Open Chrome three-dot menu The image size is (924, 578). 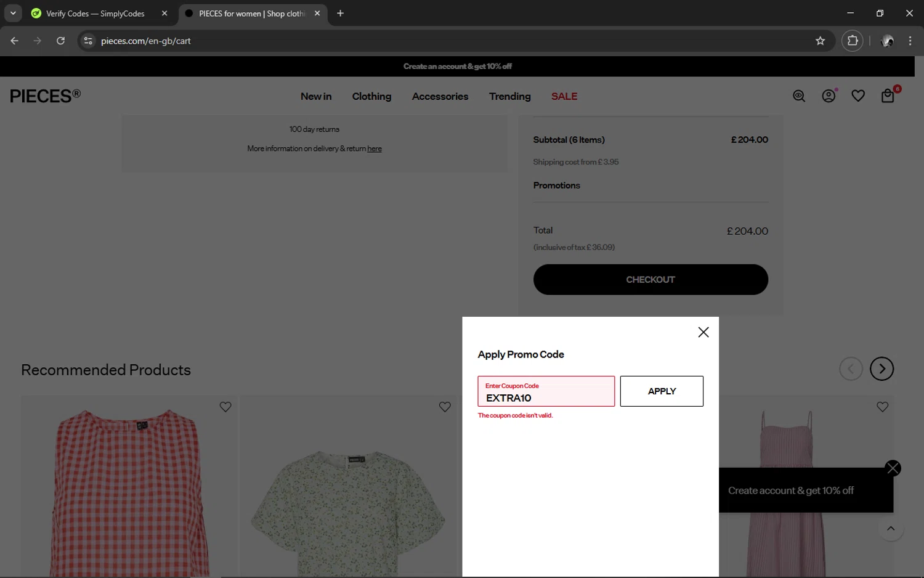click(x=910, y=41)
